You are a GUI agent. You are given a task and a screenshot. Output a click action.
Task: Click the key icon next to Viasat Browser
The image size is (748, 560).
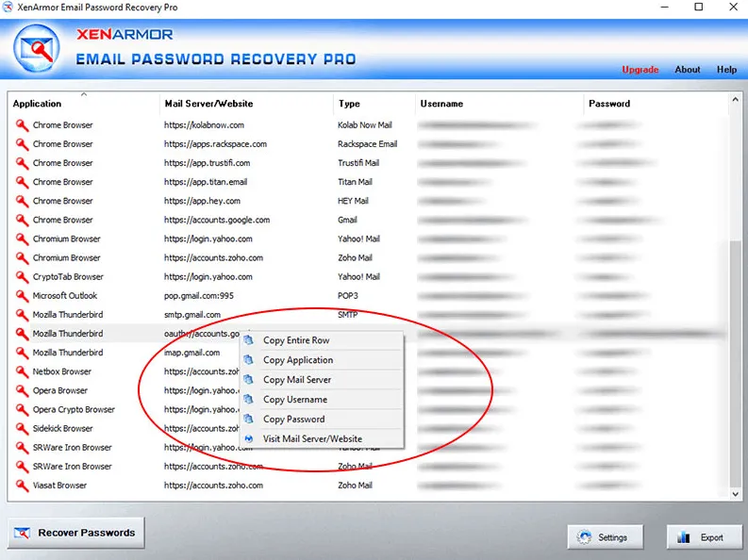tap(22, 486)
